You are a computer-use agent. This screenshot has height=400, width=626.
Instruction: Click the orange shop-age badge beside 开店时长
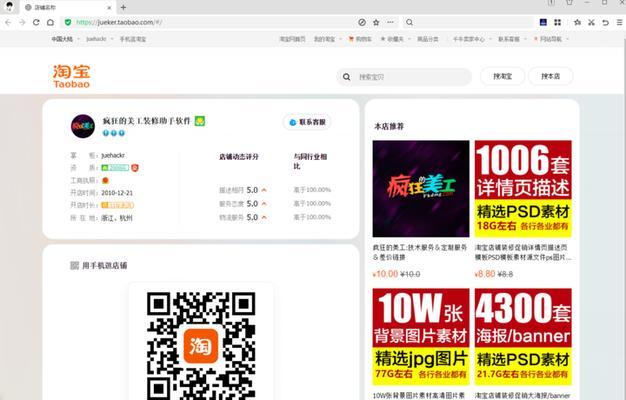click(x=117, y=205)
